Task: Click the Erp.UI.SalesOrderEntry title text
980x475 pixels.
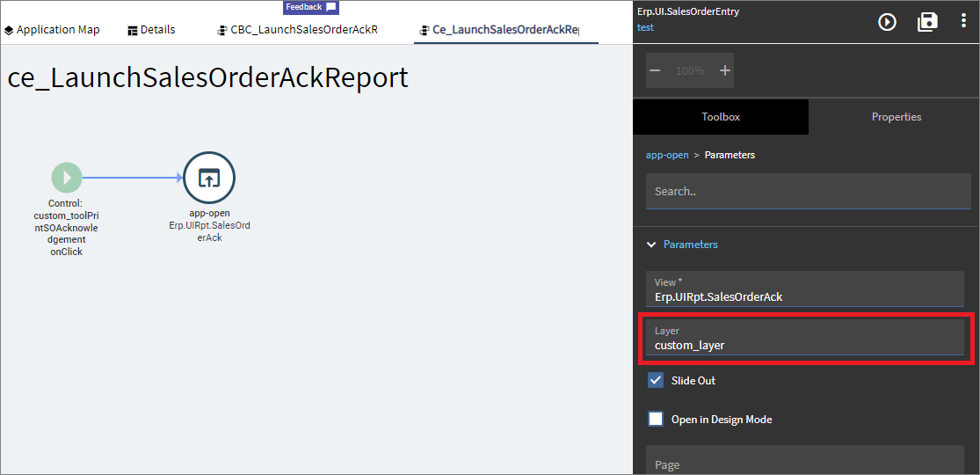Action: [x=688, y=11]
